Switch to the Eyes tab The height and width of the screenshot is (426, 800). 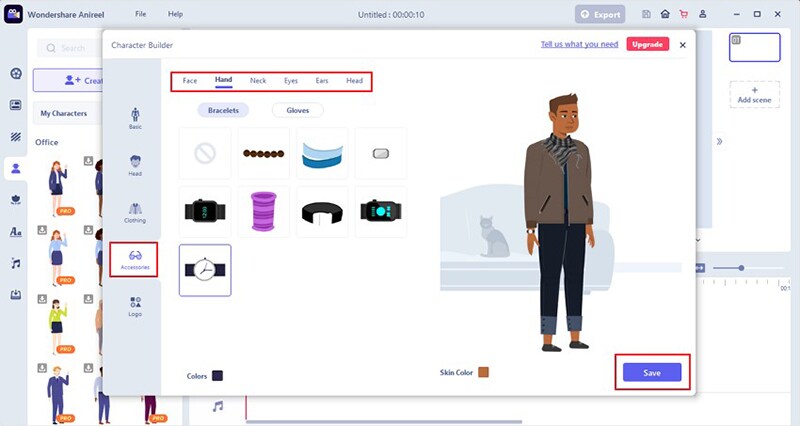(291, 81)
